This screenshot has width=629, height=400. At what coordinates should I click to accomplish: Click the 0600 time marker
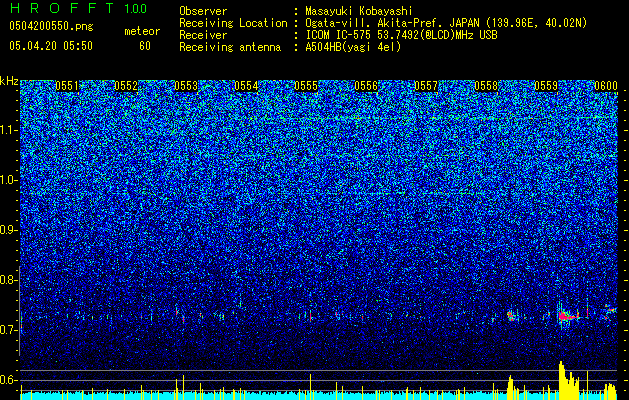606,86
